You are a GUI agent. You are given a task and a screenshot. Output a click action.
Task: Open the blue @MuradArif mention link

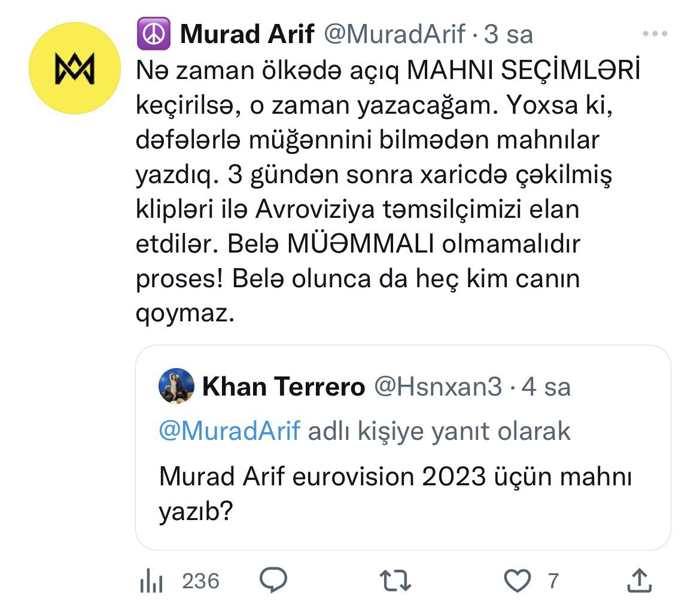tap(229, 431)
